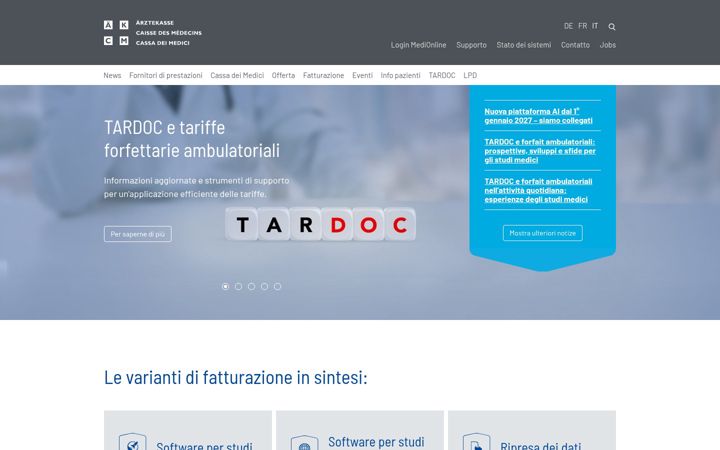This screenshot has width=720, height=450.
Task: Open Stato dei sistemi
Action: [523, 45]
